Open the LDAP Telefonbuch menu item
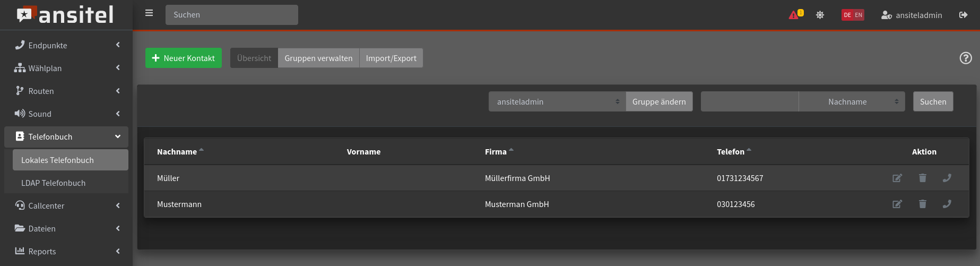Image resolution: width=980 pixels, height=266 pixels. pyautogui.click(x=53, y=183)
